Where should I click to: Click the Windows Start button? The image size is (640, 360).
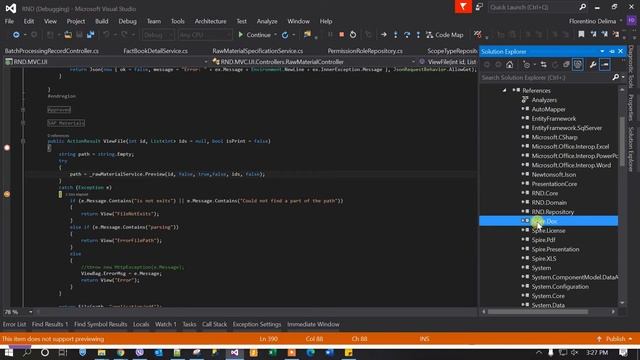9,353
